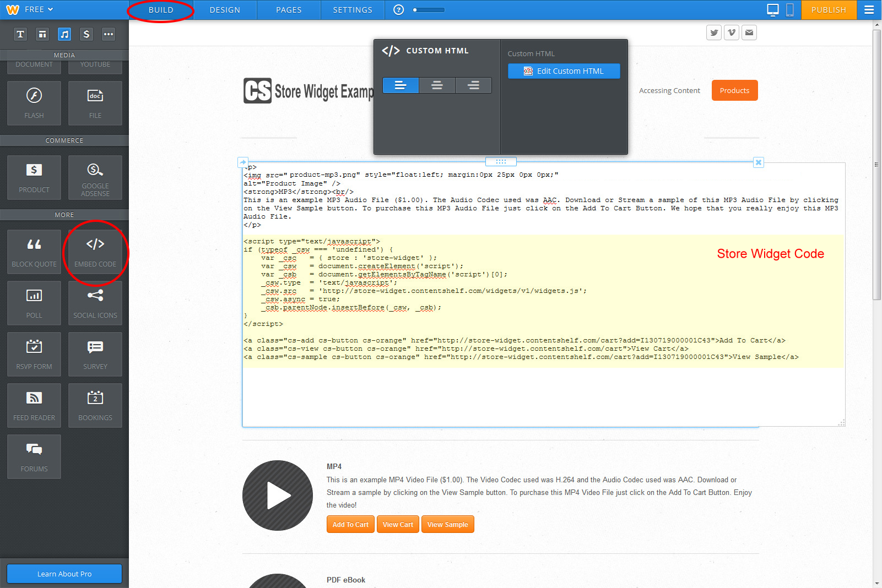The image size is (882, 588).
Task: Open the Accessing Content page link
Action: pos(669,90)
